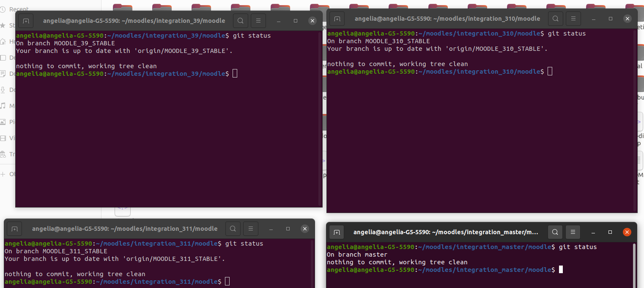
Task: Search in the integration_39 terminal
Action: (x=240, y=20)
